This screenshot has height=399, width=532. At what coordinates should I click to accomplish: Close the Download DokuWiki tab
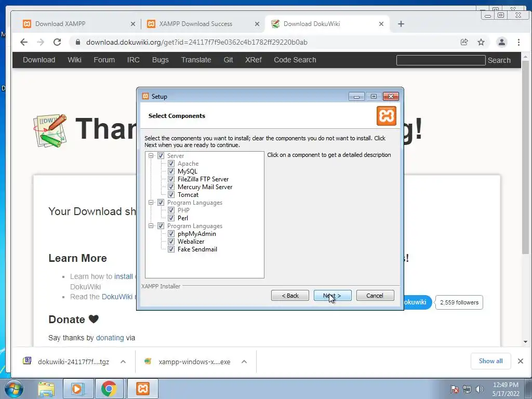pos(381,24)
